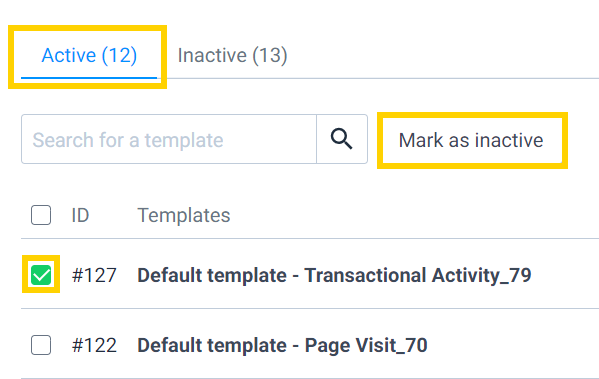599x379 pixels.
Task: Check the box for template #122
Action: coord(41,345)
